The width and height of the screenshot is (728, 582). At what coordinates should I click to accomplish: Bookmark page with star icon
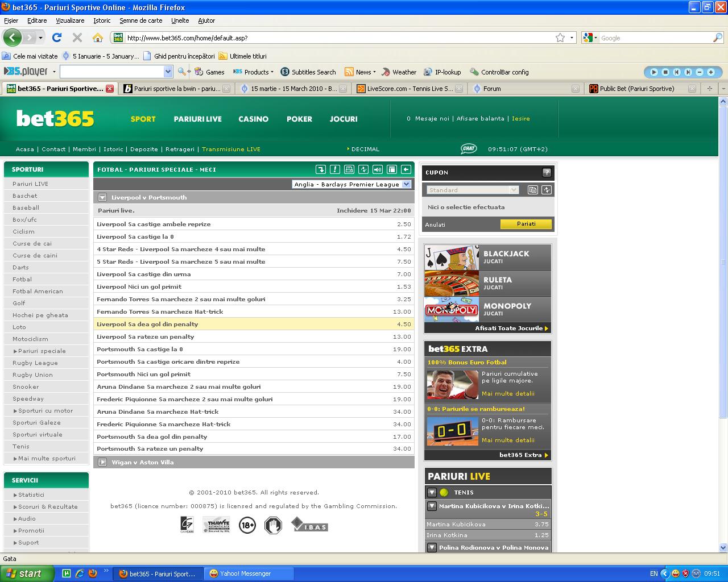coord(560,38)
